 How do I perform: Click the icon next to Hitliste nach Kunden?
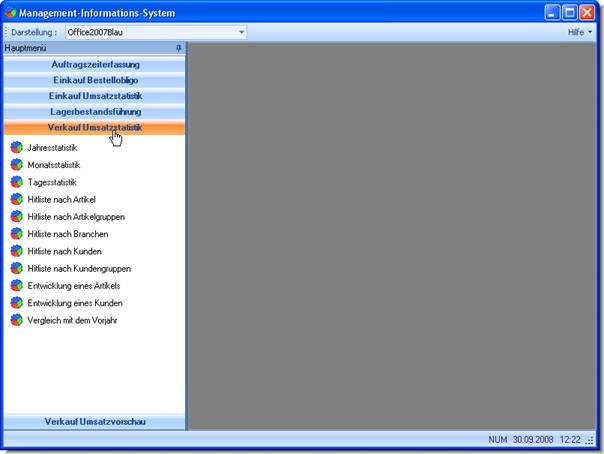click(x=17, y=251)
